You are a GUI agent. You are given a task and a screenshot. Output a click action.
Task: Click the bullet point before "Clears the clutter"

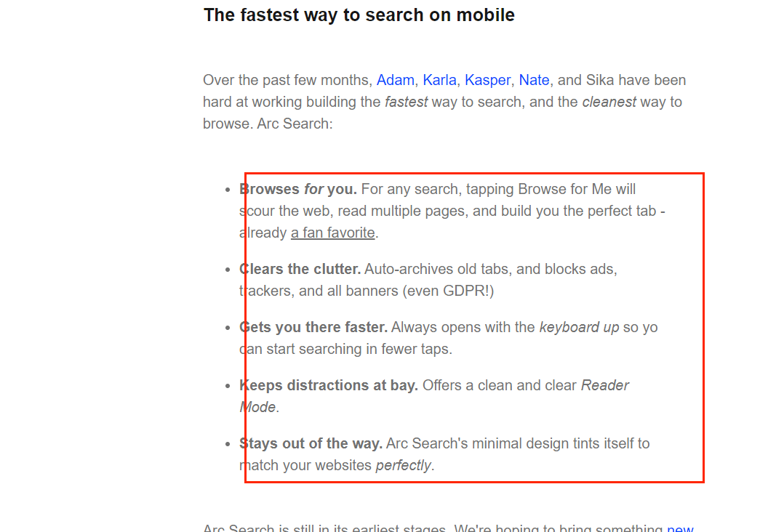click(x=228, y=270)
